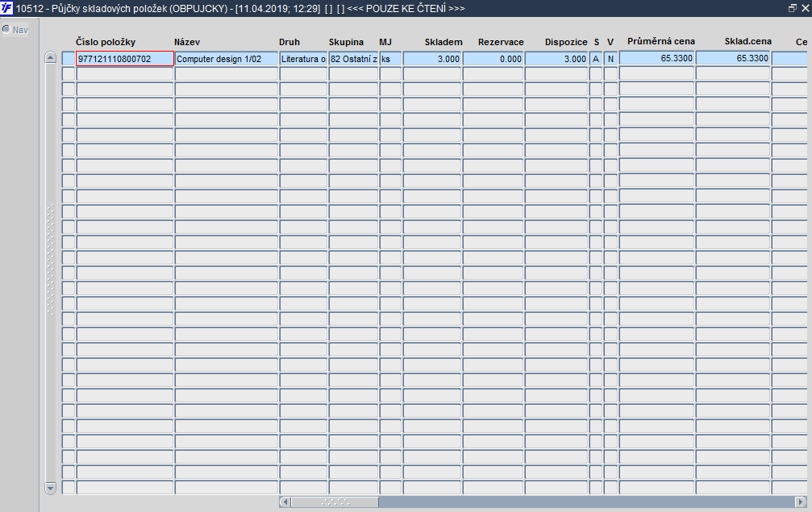
Task: Click the S column cell 'A'
Action: 596,59
